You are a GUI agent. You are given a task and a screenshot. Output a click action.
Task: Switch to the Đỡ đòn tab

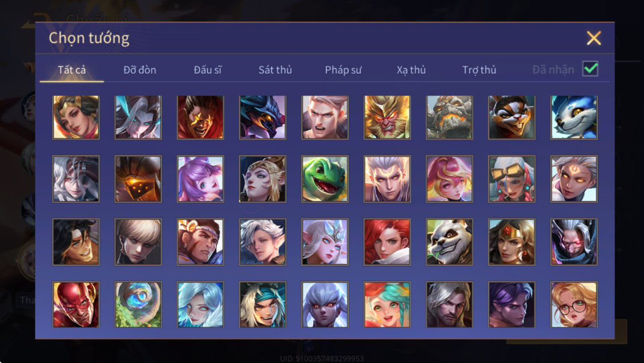click(140, 70)
